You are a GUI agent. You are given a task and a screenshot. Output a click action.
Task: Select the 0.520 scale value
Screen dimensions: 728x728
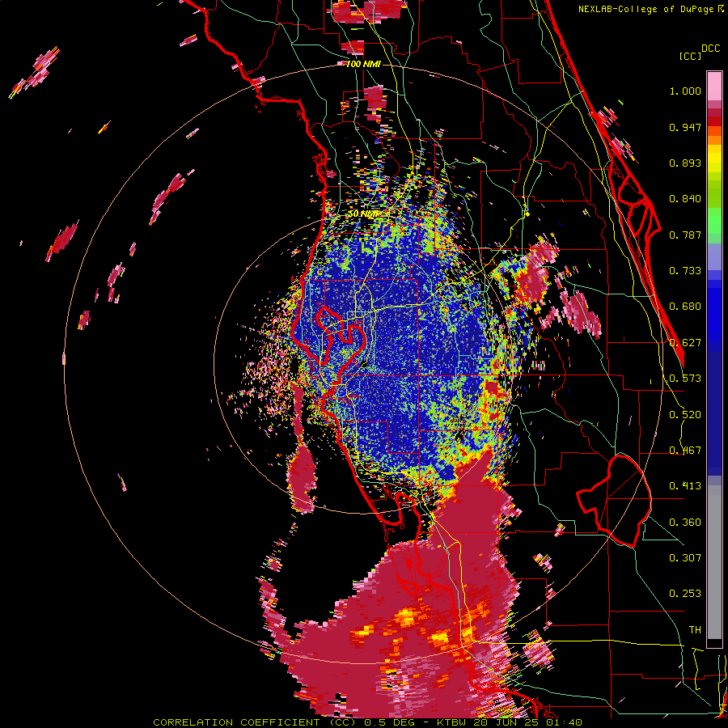click(x=685, y=415)
